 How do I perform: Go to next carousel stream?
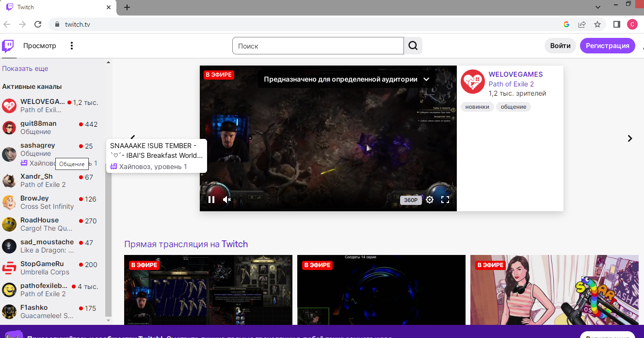point(630,138)
